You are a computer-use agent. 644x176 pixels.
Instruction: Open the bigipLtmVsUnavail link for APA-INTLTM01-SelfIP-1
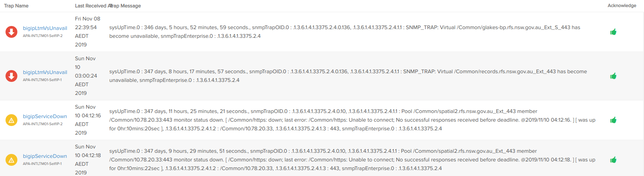[x=45, y=72]
